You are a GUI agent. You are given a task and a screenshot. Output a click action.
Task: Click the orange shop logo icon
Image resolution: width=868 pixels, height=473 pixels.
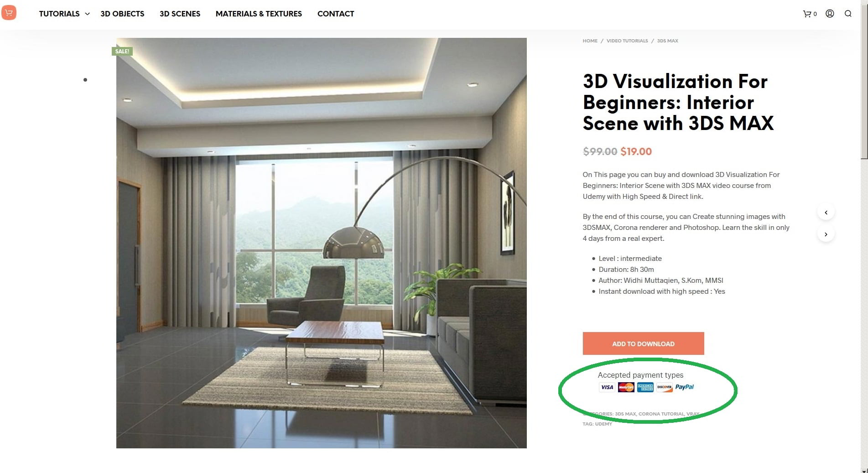tap(9, 12)
